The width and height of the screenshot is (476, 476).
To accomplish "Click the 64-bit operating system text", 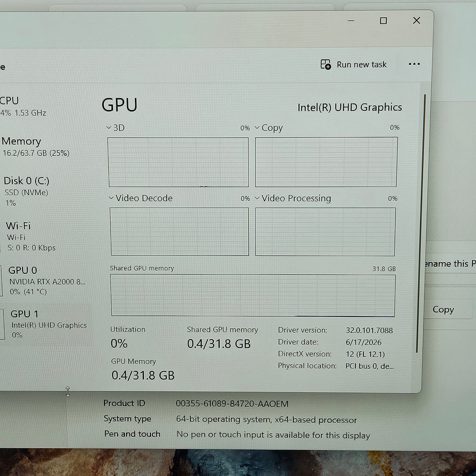I will (x=267, y=419).
